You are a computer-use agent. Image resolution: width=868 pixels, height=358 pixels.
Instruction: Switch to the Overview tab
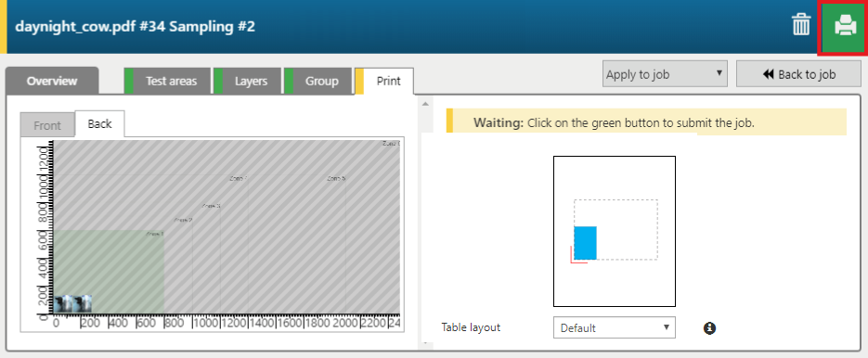tap(52, 81)
